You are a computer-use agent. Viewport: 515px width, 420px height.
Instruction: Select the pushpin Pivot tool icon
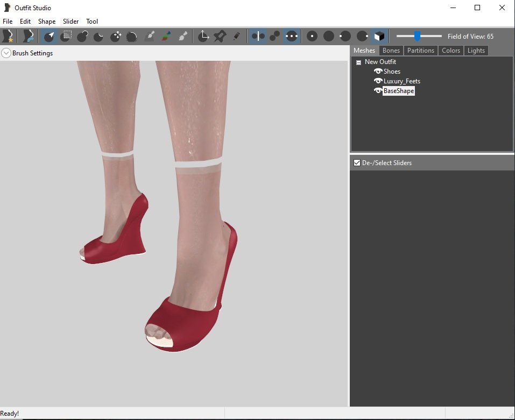[x=220, y=36]
